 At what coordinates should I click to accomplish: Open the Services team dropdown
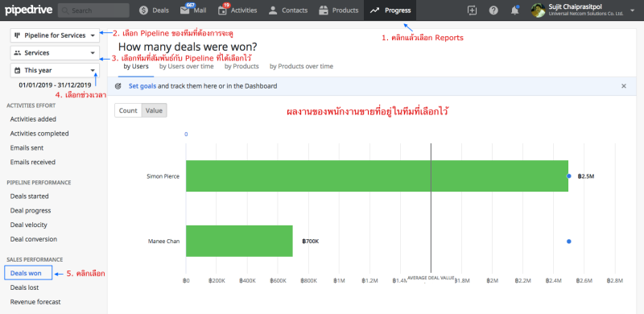pos(55,52)
